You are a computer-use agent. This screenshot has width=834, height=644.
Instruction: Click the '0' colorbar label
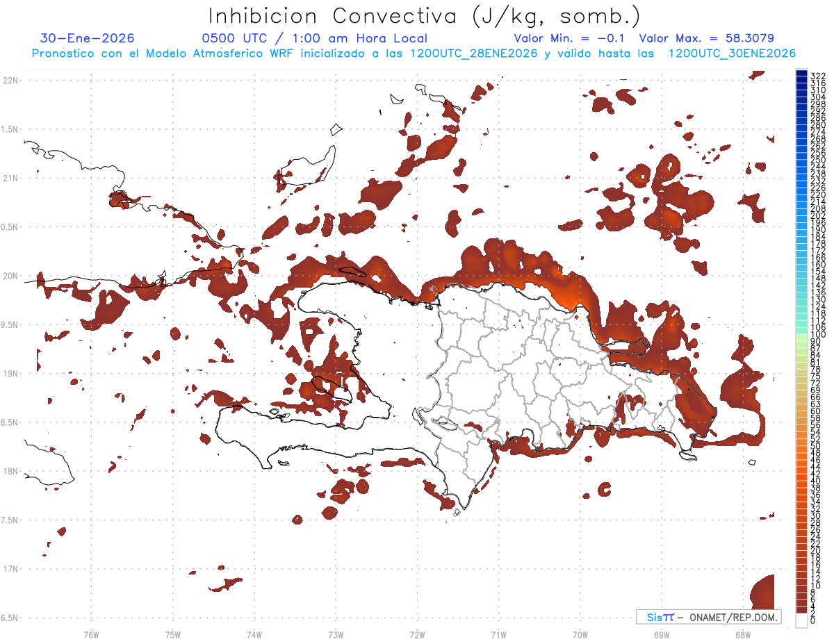[812, 619]
